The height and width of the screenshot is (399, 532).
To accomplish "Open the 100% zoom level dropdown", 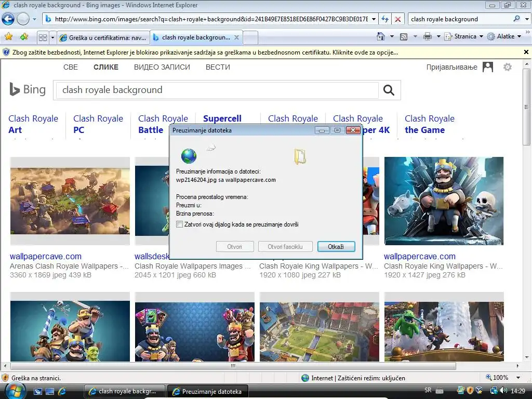I will click(x=518, y=378).
